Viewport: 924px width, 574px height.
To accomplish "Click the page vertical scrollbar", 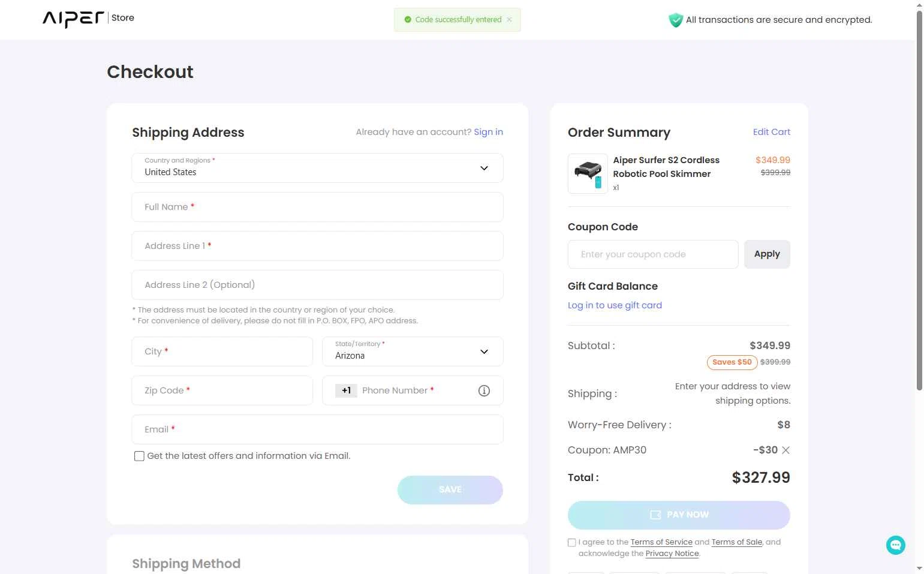I will 919,200.
